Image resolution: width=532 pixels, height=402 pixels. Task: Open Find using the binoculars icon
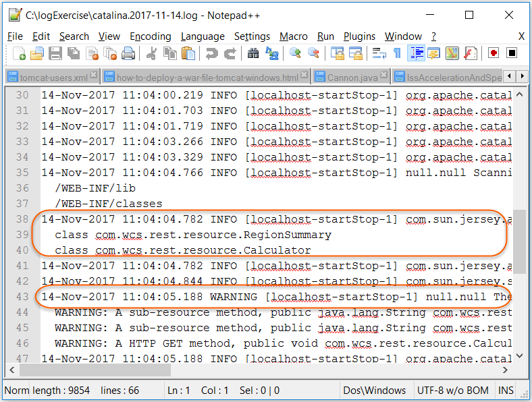[x=253, y=53]
